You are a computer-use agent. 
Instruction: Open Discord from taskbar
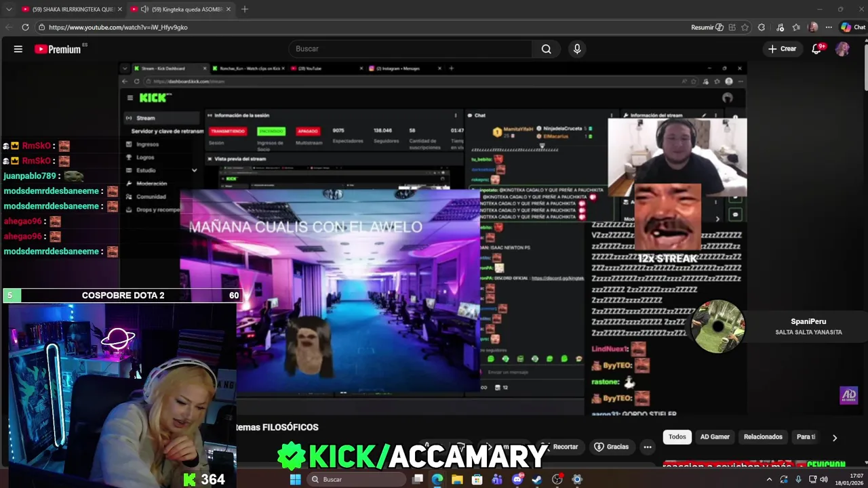[x=517, y=479]
